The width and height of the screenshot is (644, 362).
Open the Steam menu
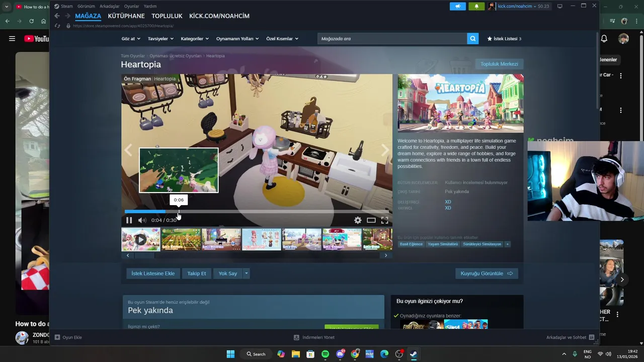[x=63, y=7]
